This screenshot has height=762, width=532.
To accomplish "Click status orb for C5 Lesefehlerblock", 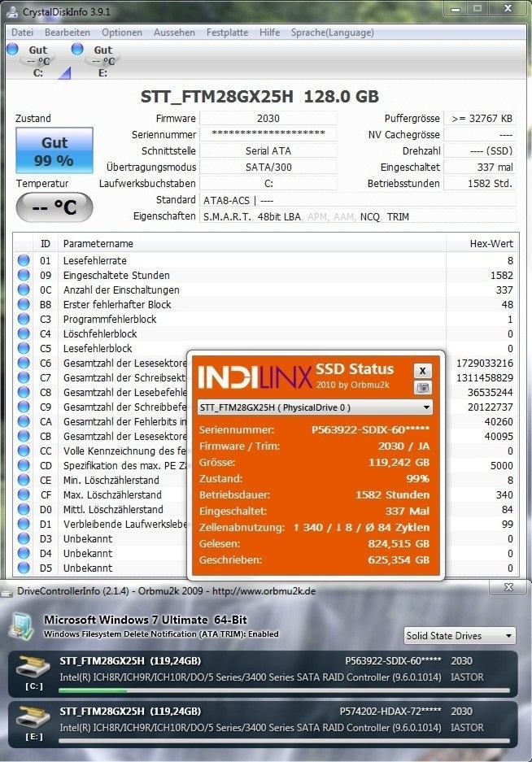I will (24, 348).
